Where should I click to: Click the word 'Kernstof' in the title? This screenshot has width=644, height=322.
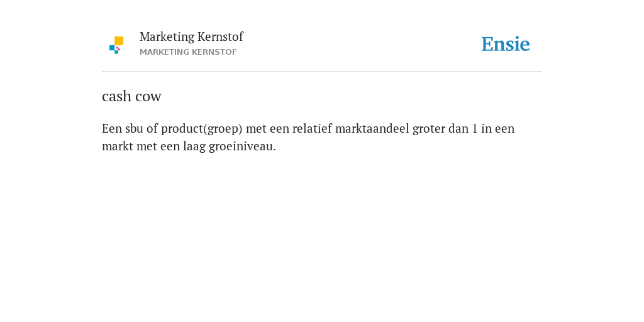tap(220, 37)
